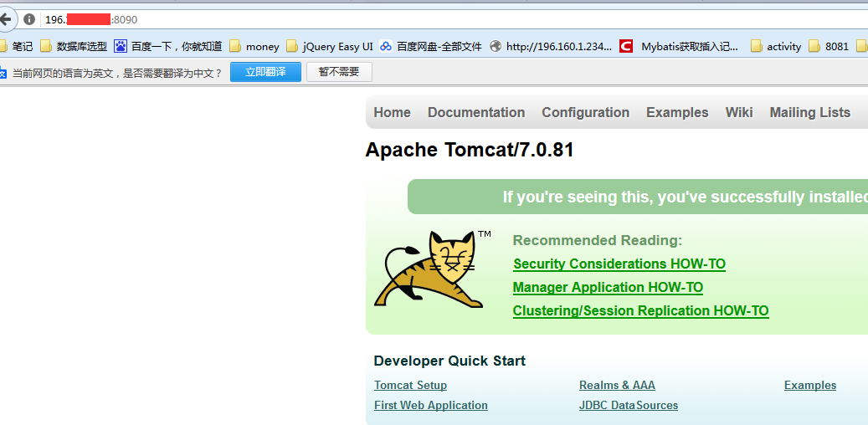Click the 立即翻译 translate now button
The image size is (868, 425).
pos(265,72)
